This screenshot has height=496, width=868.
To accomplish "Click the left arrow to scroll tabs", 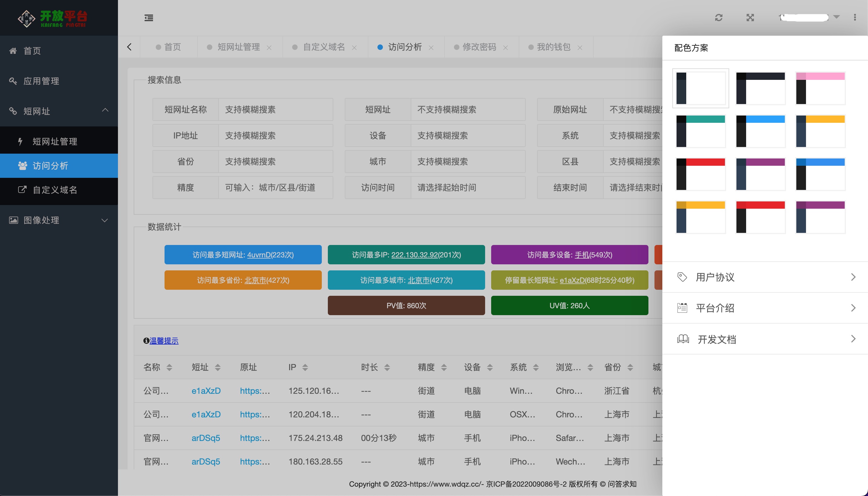I will (x=129, y=47).
